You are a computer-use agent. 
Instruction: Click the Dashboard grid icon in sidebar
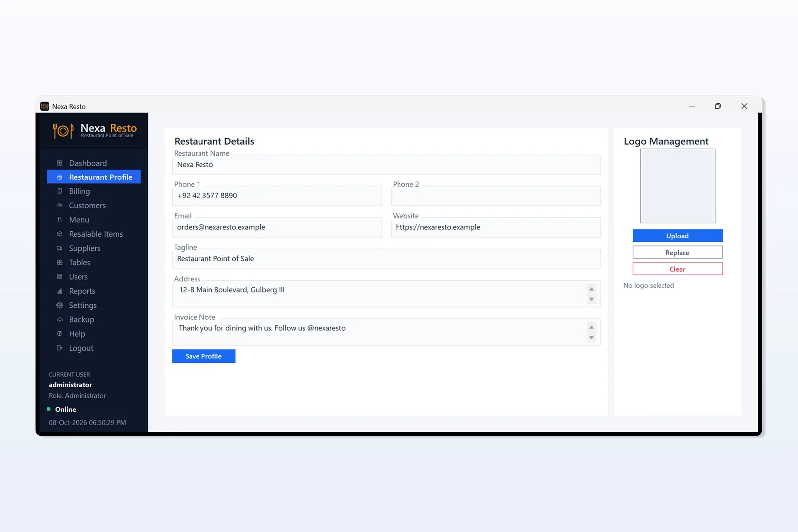click(60, 163)
